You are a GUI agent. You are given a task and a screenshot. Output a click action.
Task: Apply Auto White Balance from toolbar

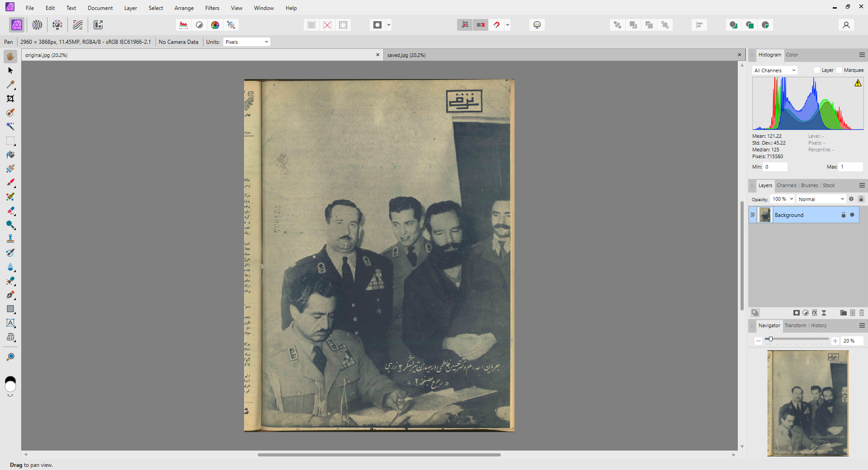coord(231,25)
